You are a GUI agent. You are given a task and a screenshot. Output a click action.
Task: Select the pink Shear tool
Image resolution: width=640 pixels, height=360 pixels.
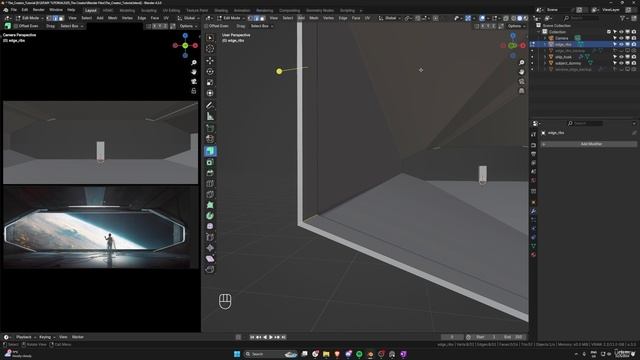[210, 259]
